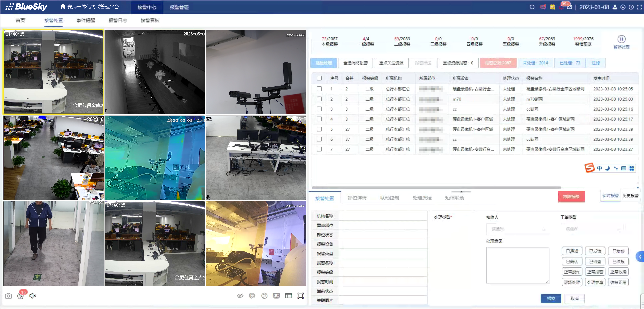Open the 事件提醒 menu item
The height and width of the screenshot is (309, 644).
86,20
